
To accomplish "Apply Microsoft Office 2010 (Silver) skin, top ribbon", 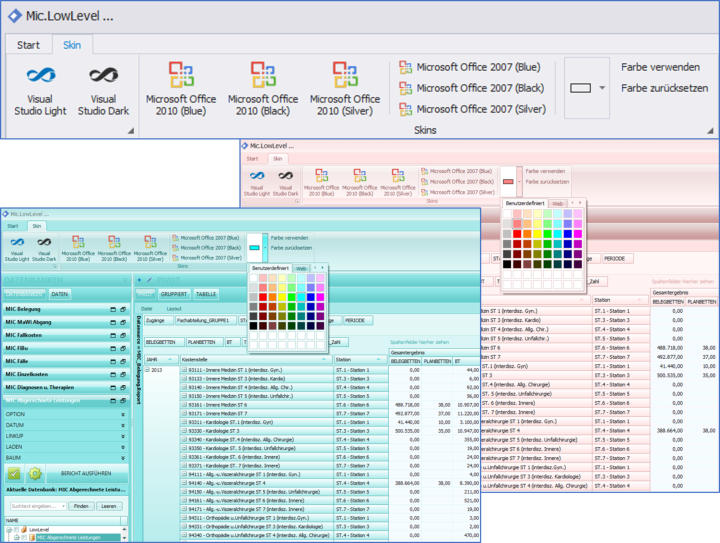I will (x=345, y=87).
